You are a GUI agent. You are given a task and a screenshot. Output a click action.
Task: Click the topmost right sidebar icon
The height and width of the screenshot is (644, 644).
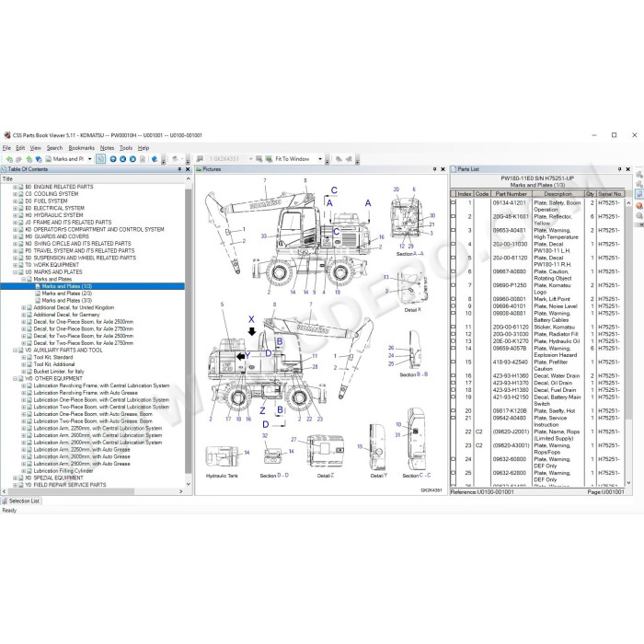coord(639,174)
